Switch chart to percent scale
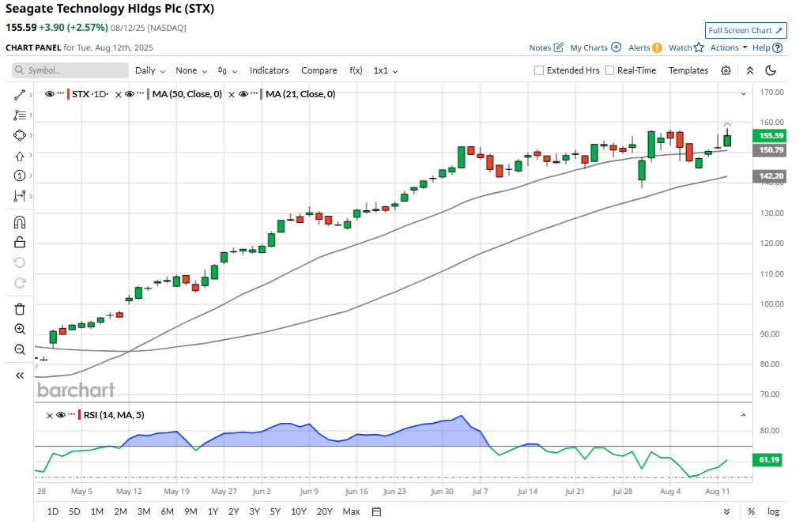Screen dimensions: 807x532 pyautogui.click(x=752, y=512)
